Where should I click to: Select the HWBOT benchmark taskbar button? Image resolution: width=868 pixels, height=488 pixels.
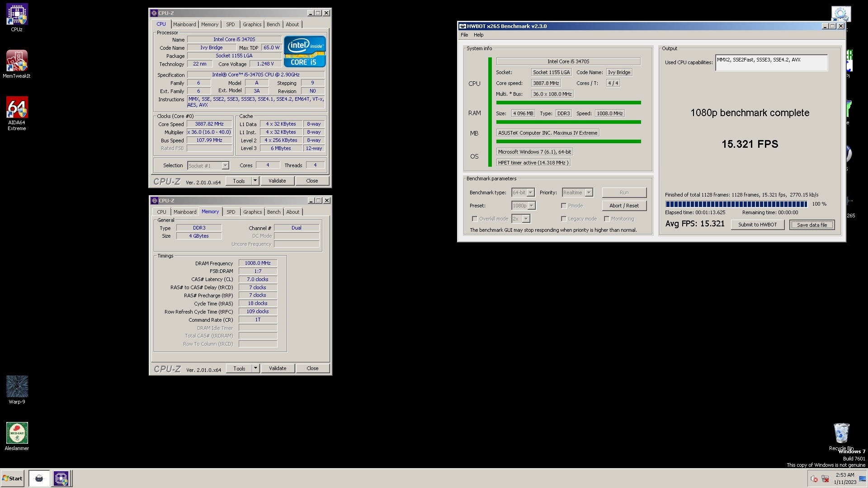39,479
